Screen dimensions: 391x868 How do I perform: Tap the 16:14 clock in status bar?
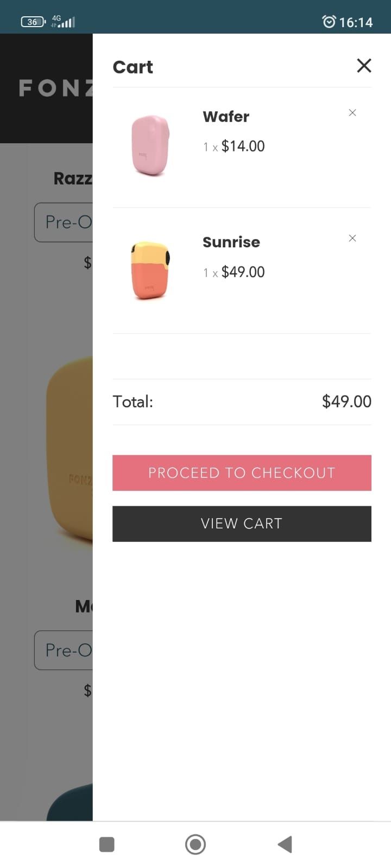(356, 22)
